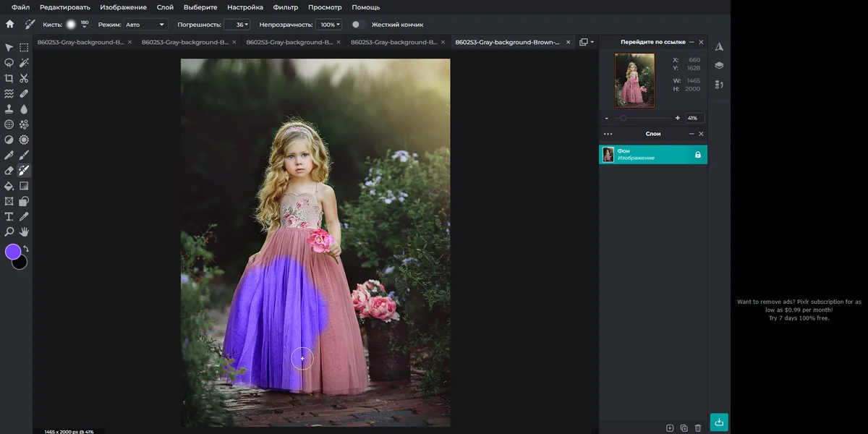Open the Режим mode dropdown
868x434 pixels.
[x=145, y=25]
